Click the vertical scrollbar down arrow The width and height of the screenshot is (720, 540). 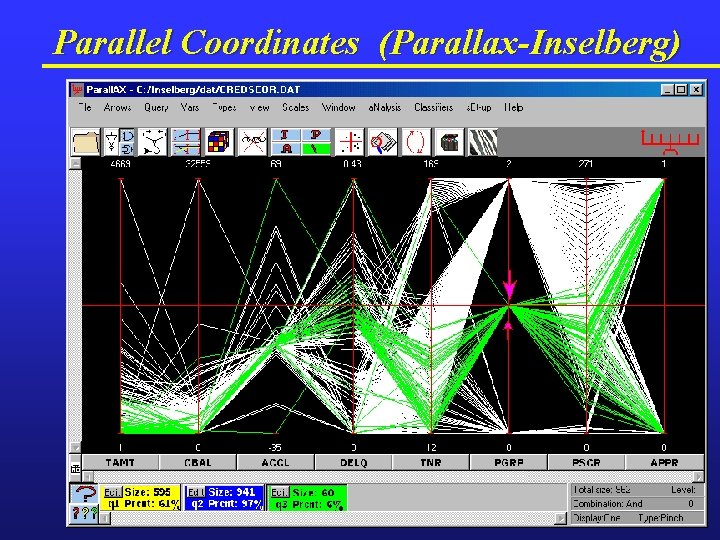pos(75,447)
